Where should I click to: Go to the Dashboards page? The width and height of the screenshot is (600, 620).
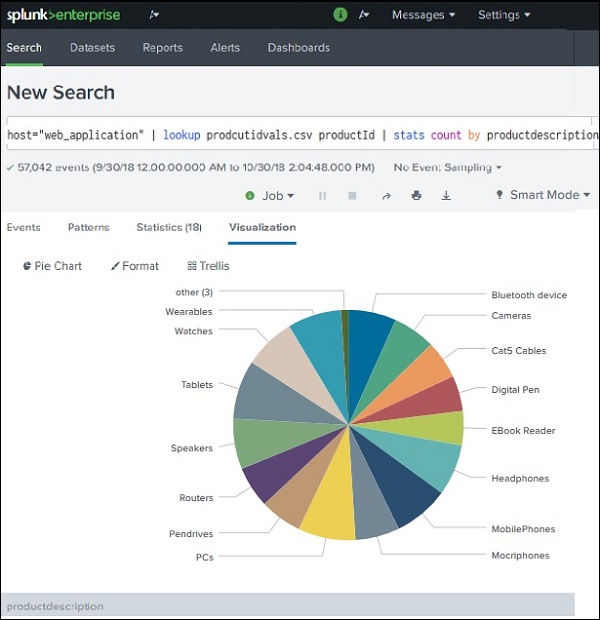tap(298, 47)
